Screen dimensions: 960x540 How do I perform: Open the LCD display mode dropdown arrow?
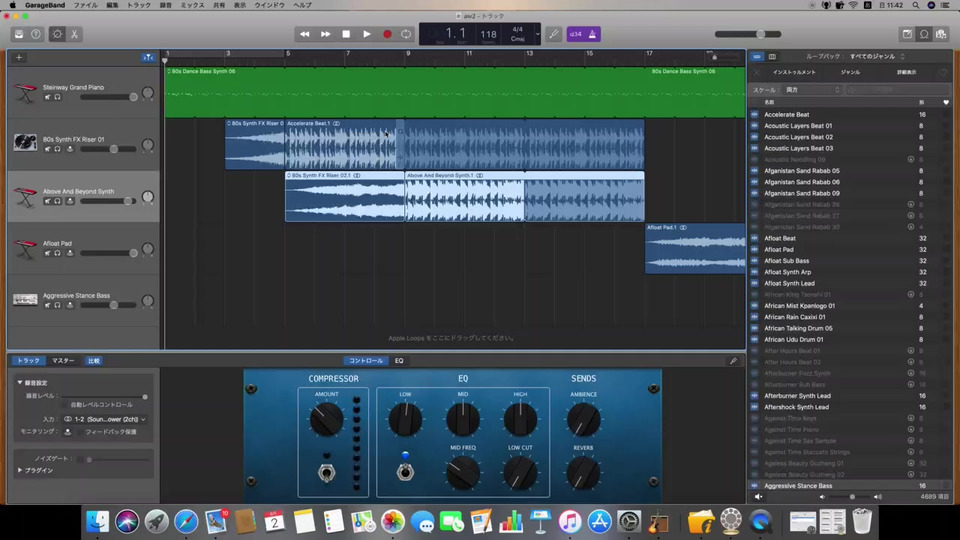pos(538,34)
